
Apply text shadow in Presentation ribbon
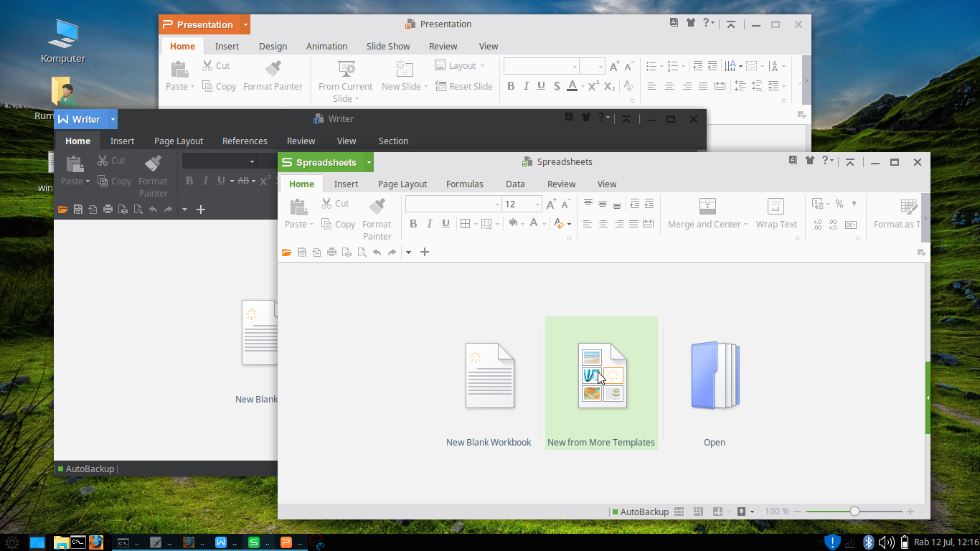pos(556,86)
